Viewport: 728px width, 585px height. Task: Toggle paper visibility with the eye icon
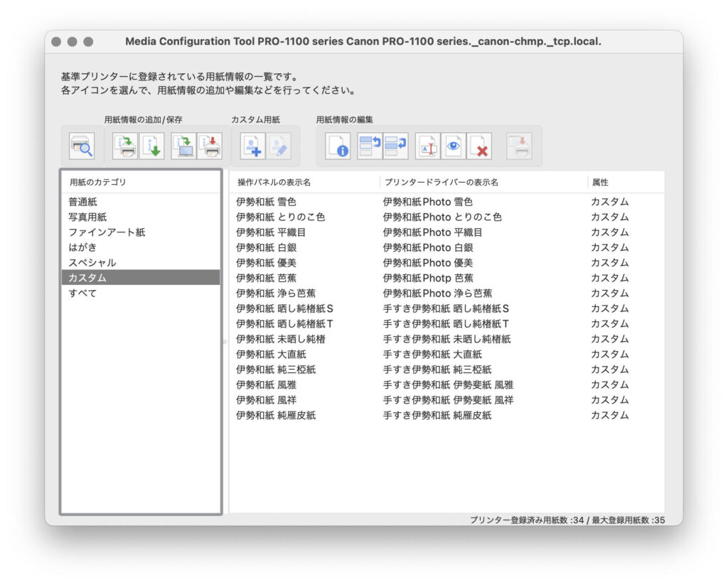click(454, 146)
